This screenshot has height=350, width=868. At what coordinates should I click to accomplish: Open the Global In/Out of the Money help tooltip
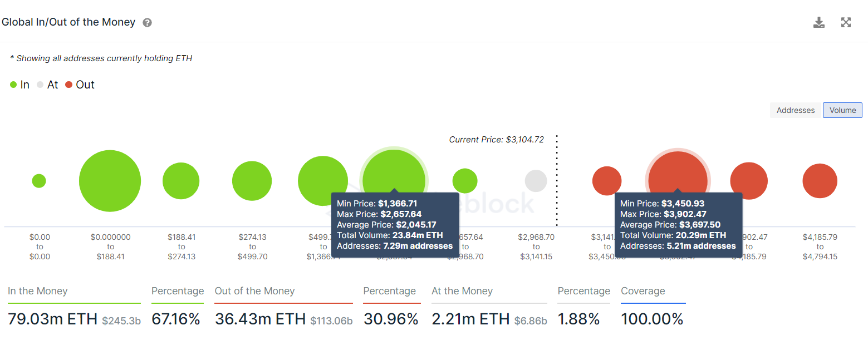tap(146, 22)
